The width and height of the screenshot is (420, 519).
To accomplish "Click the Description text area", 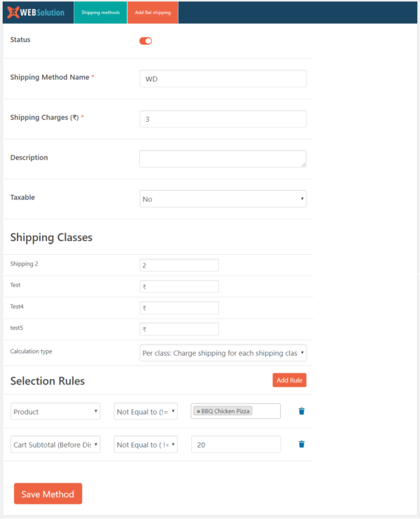I will click(x=223, y=158).
